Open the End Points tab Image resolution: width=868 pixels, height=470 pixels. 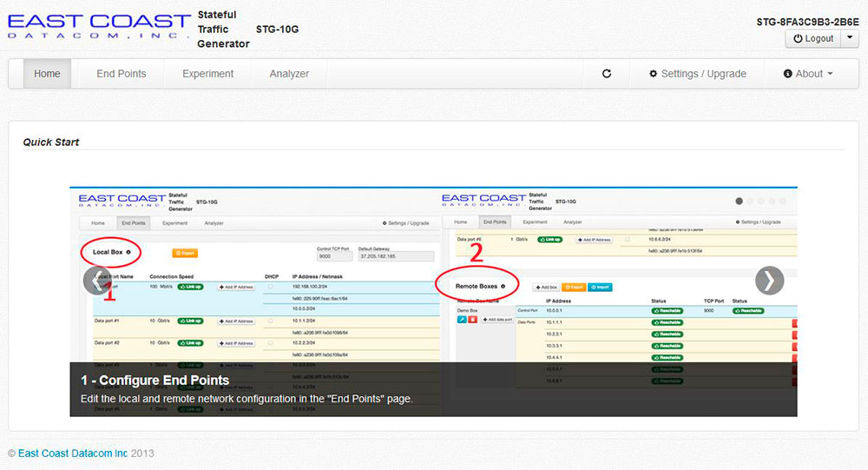(122, 74)
